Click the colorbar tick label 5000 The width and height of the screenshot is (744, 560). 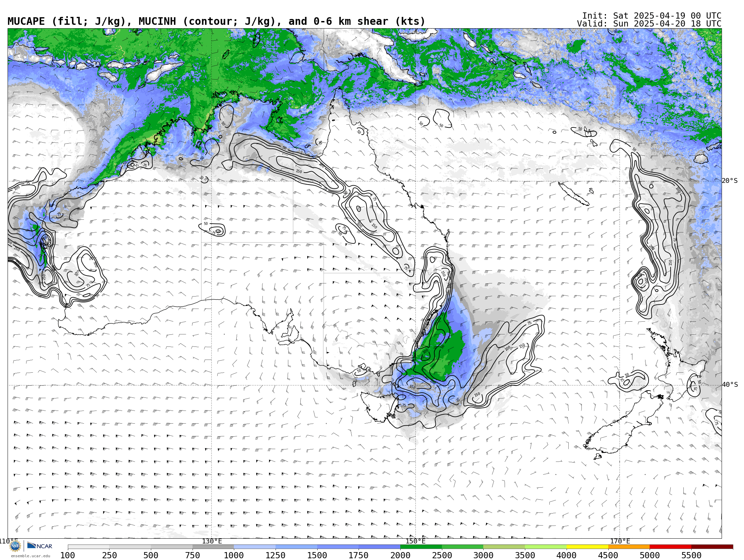pos(650,555)
